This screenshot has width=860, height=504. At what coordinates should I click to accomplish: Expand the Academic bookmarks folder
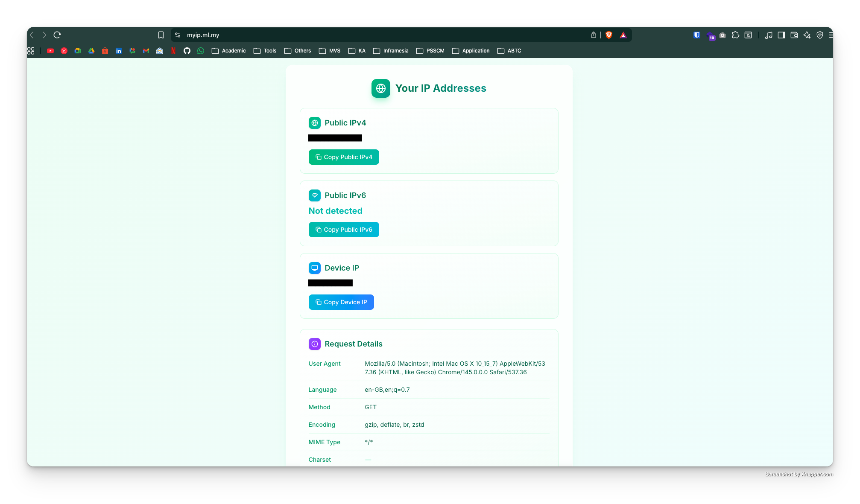(x=229, y=51)
